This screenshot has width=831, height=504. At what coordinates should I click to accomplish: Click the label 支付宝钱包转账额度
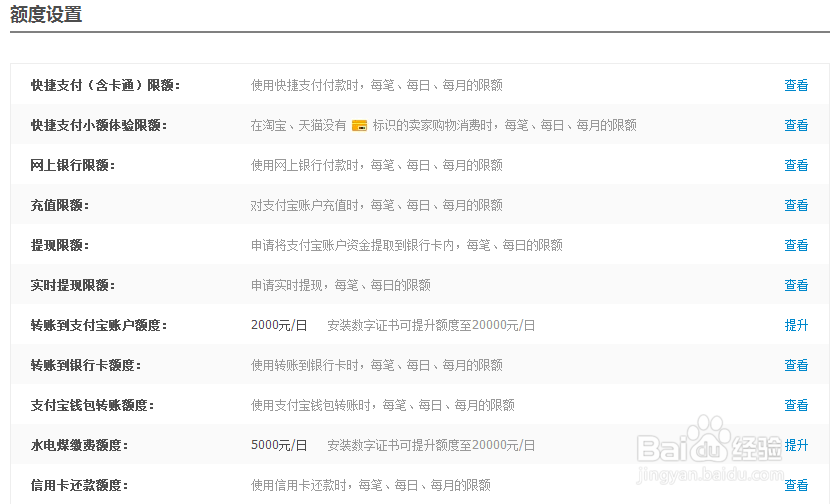92,405
